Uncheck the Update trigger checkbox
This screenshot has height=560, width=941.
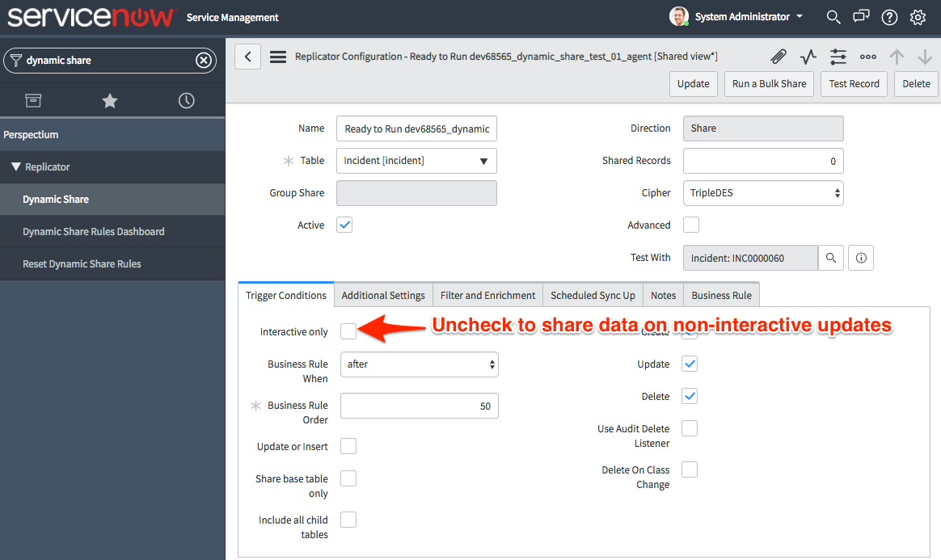click(x=690, y=364)
